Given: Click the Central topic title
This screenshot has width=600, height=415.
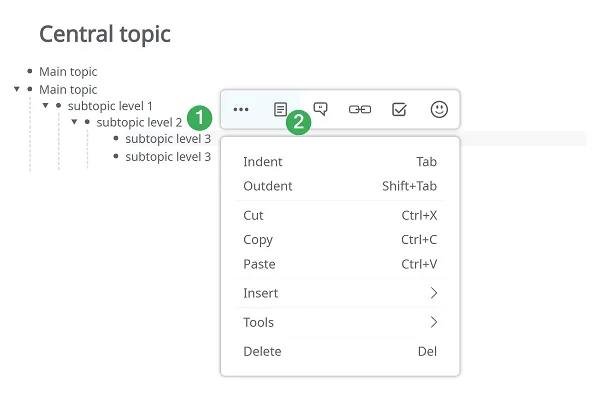Looking at the screenshot, I should coord(105,34).
